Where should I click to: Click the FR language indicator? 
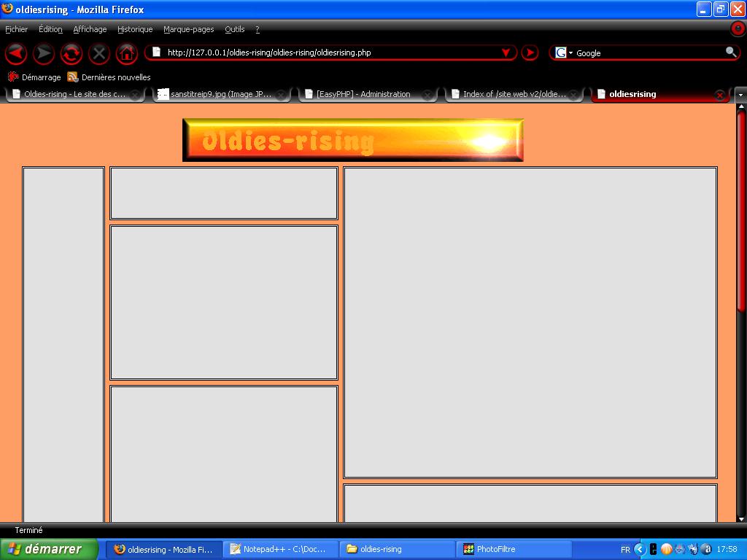coord(625,550)
